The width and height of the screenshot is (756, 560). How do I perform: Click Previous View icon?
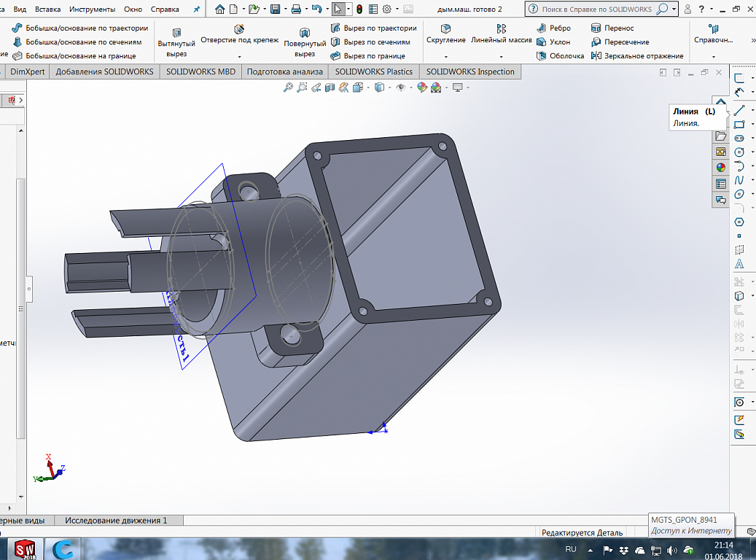316,87
